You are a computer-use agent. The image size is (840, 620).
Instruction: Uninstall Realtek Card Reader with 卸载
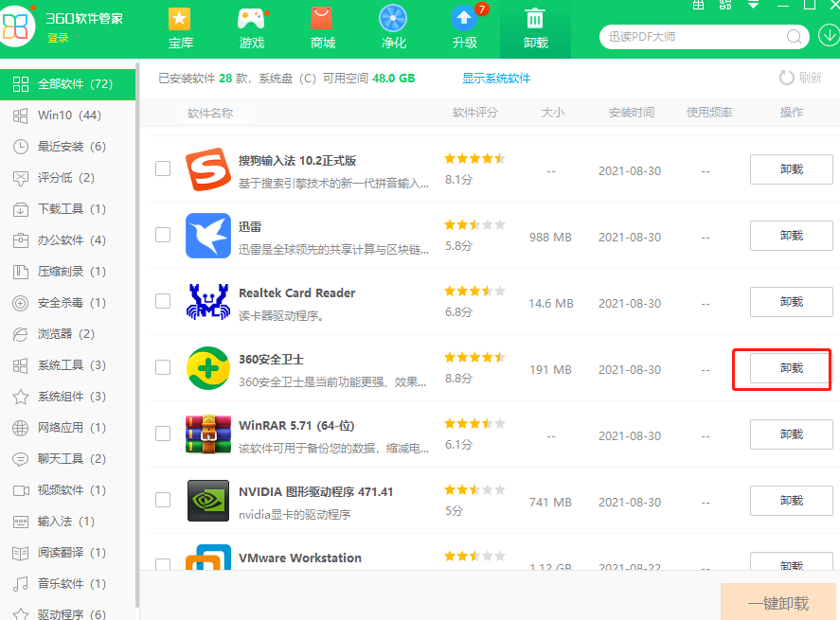point(792,302)
